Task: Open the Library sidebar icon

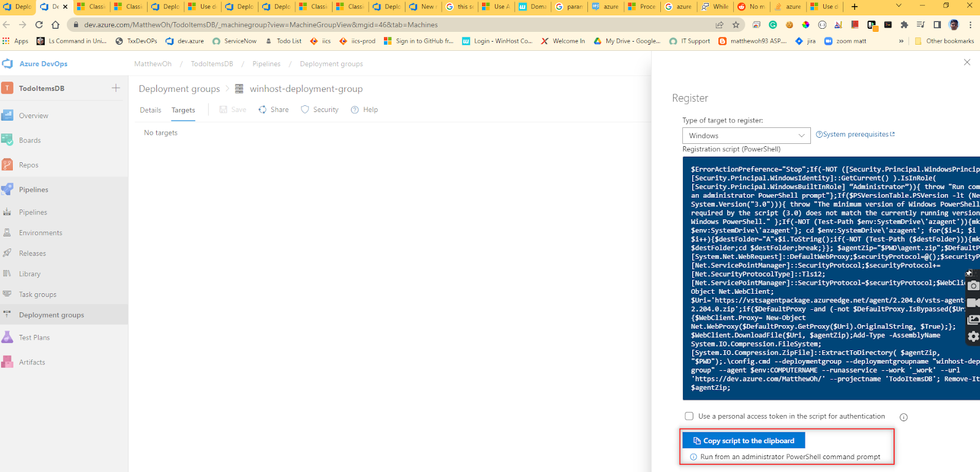Action: click(7, 274)
